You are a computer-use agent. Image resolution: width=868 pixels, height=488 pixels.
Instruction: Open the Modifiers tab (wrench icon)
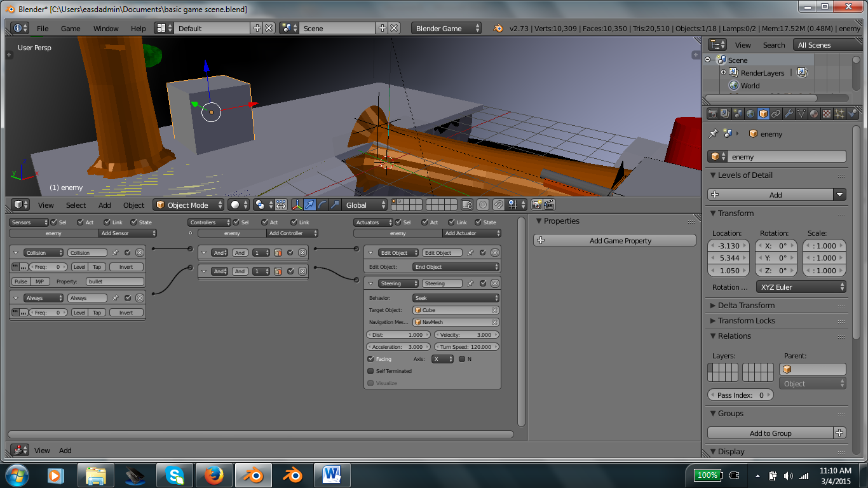tap(789, 114)
